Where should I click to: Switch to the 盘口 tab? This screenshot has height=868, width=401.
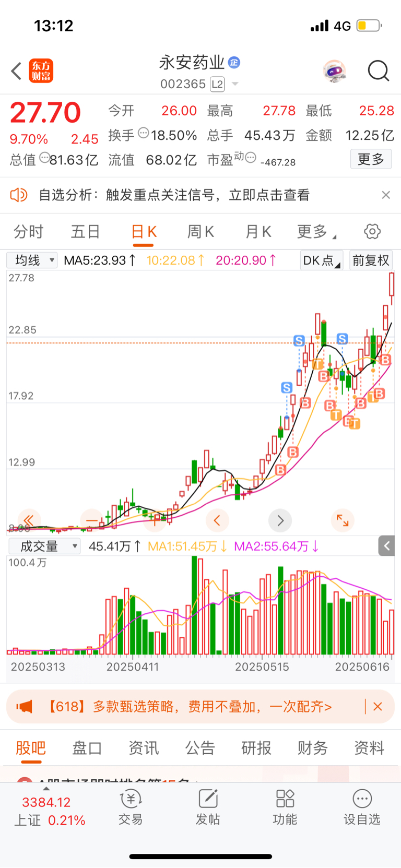[87, 748]
